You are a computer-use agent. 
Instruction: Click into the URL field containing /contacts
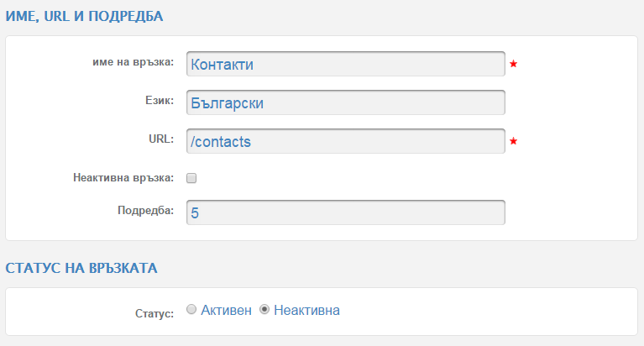[x=346, y=141]
